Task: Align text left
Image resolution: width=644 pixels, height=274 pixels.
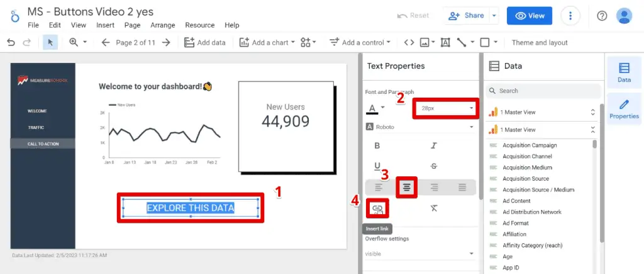Action: point(378,187)
